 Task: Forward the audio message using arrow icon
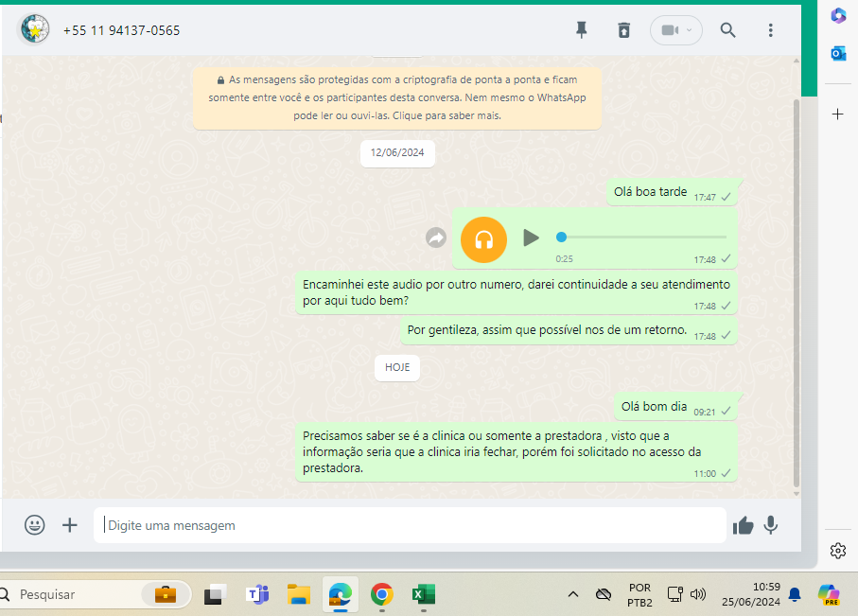[x=435, y=238]
